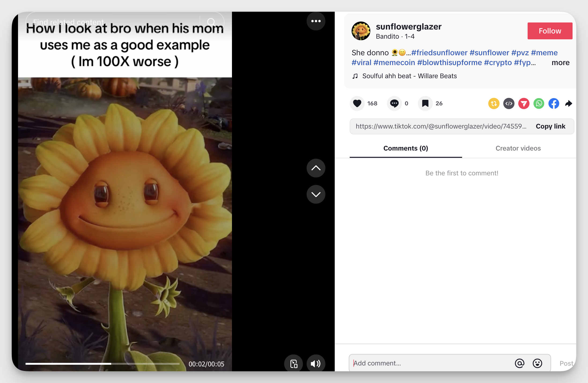This screenshot has width=588, height=383.
Task: Open the picture-in-picture mini player icon
Action: point(294,364)
